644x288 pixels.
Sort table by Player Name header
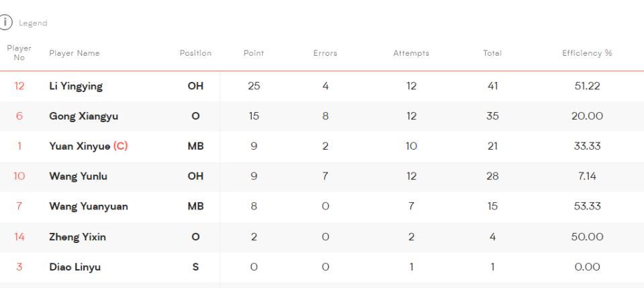[70, 53]
